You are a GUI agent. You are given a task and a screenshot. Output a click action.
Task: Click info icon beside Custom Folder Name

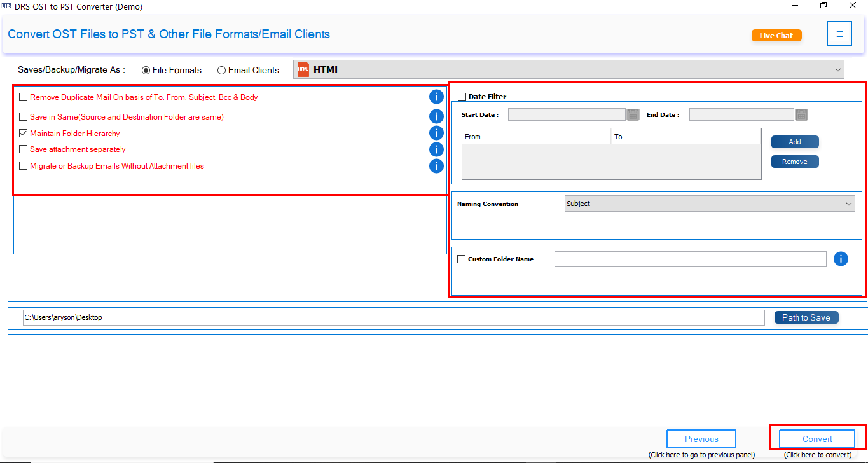[x=841, y=259]
